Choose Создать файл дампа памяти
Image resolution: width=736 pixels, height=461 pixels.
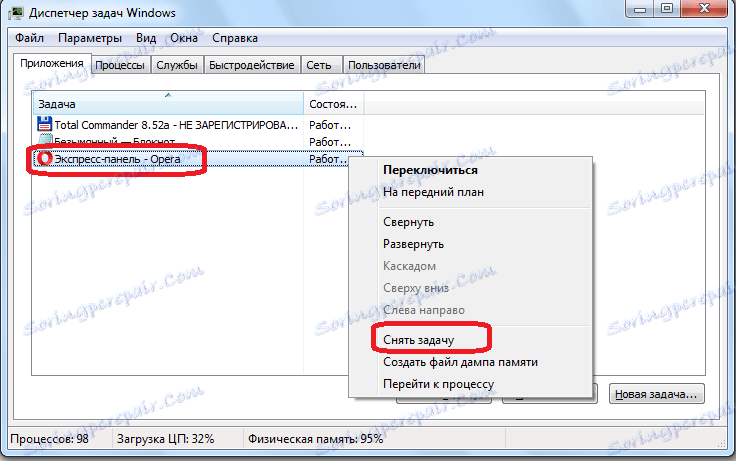click(460, 362)
